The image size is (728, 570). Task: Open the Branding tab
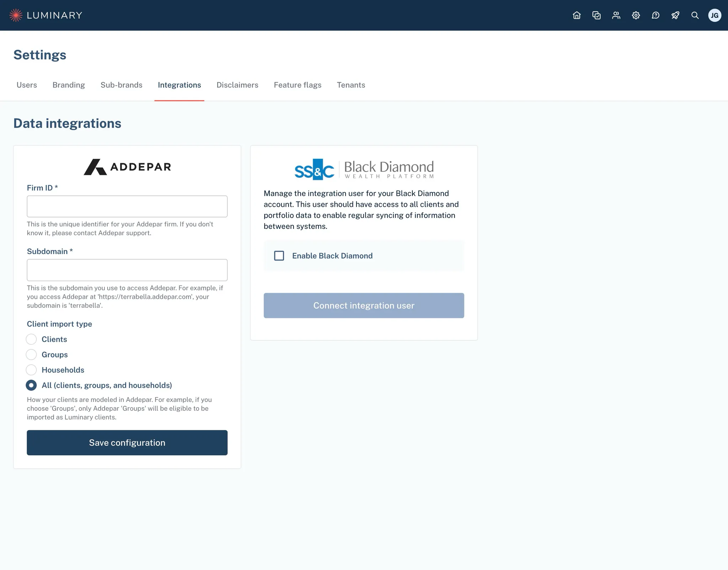pos(69,85)
